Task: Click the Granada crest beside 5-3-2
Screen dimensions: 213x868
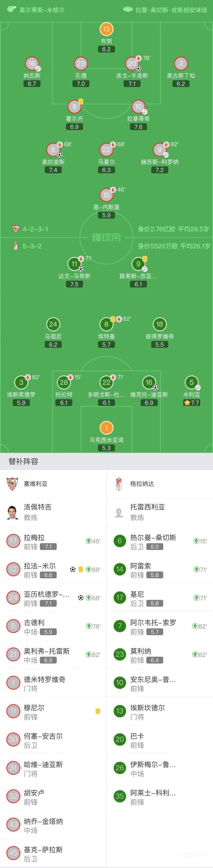Action: point(15,246)
